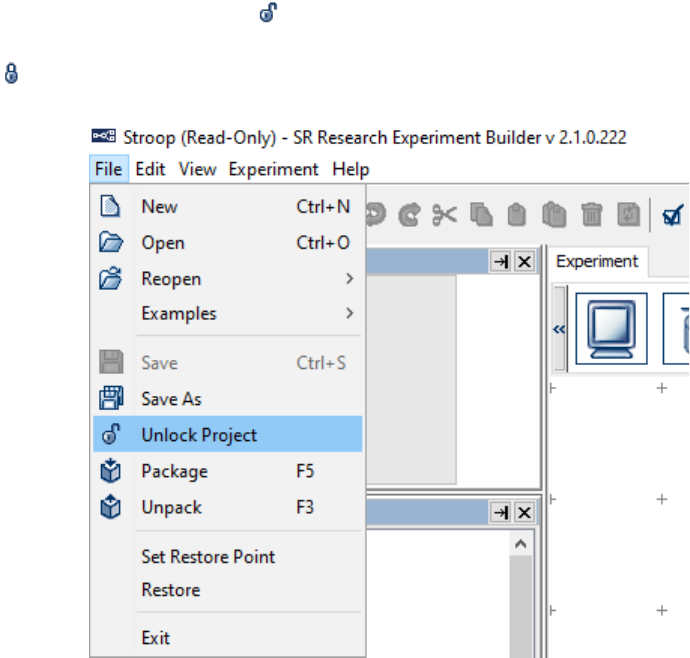
Task: Click the Unpack box icon
Action: click(110, 507)
